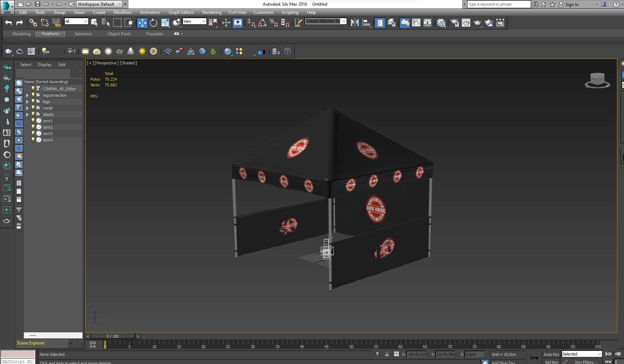Switch to the Object Paint ribbon tab

click(119, 34)
